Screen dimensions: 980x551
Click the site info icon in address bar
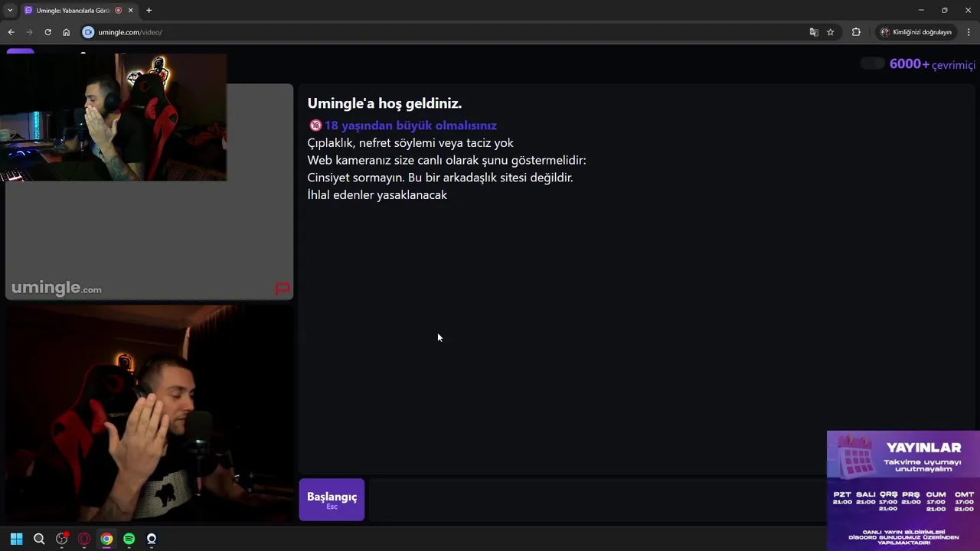88,32
